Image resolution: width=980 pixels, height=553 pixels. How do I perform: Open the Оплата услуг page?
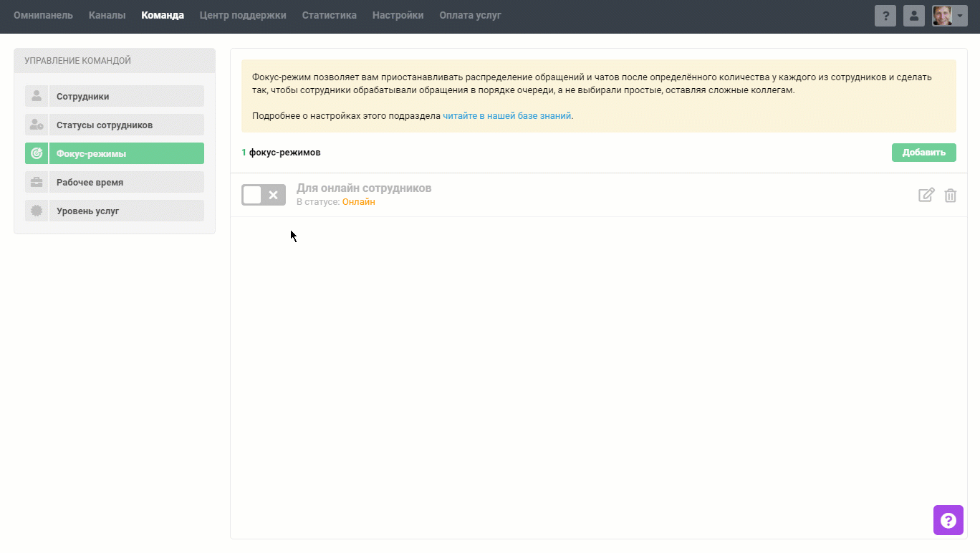tap(470, 15)
